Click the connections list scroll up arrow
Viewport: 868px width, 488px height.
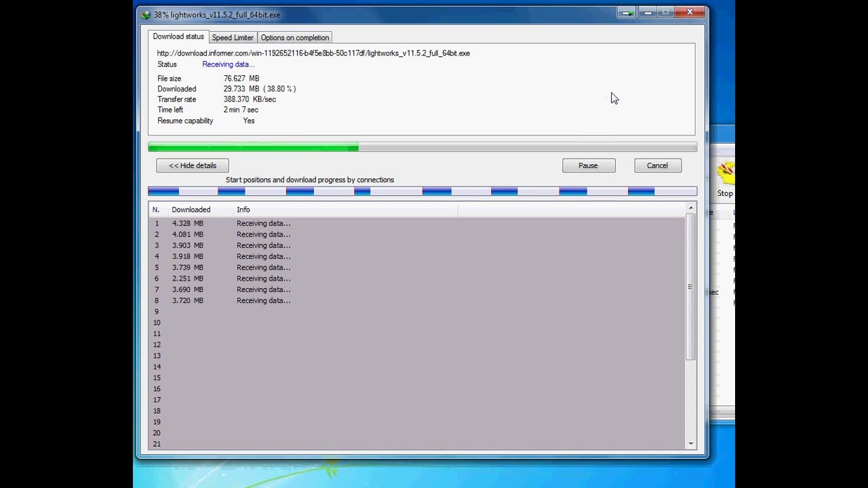pyautogui.click(x=691, y=208)
